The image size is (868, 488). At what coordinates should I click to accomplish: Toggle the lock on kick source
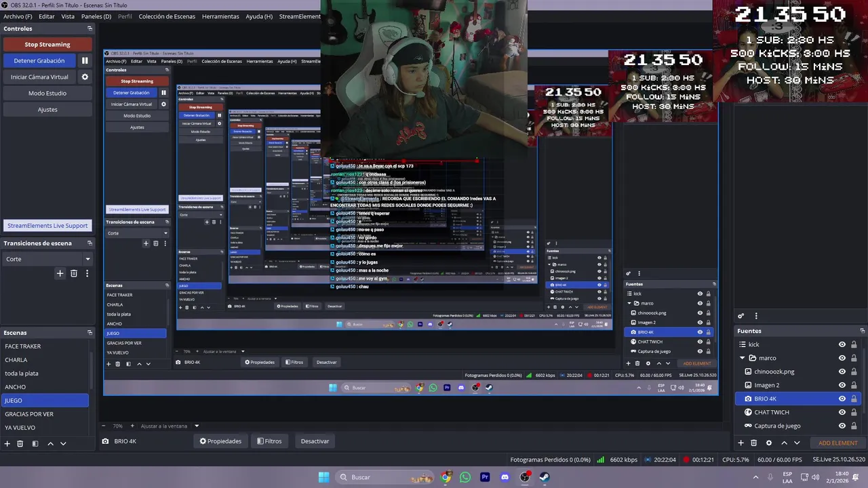[854, 344]
